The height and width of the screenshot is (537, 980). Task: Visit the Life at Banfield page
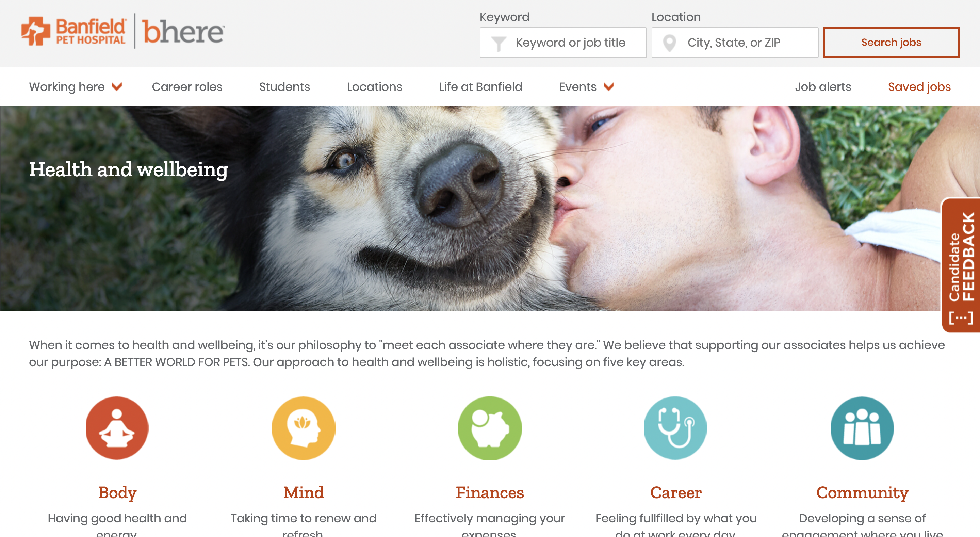[x=480, y=87]
